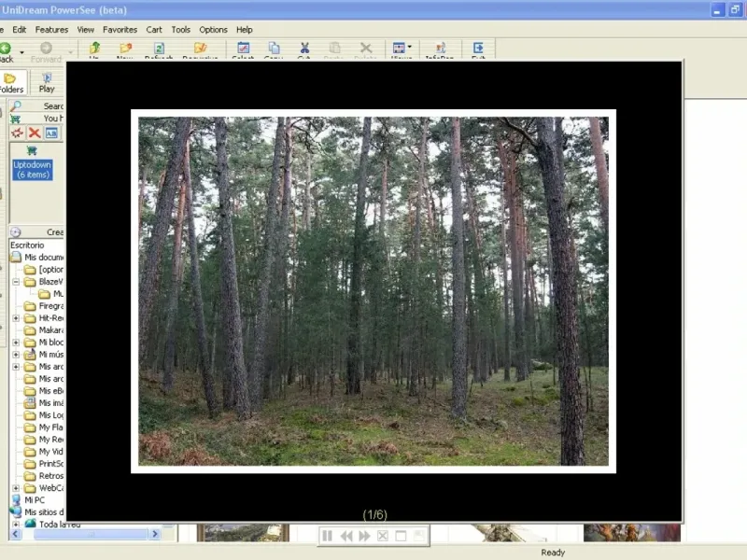Expand the first 'Mis arc' folder node
Viewport: 747px width, 560px height.
tap(16, 367)
